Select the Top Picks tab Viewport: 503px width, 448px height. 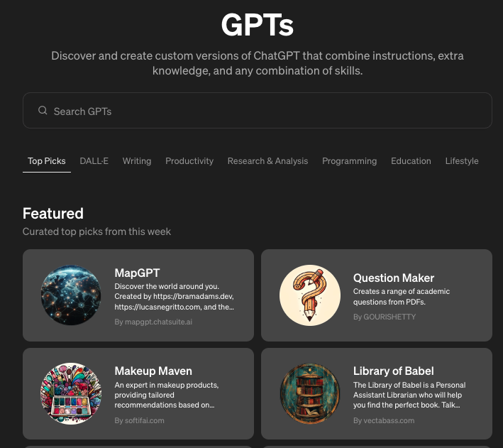tap(47, 161)
